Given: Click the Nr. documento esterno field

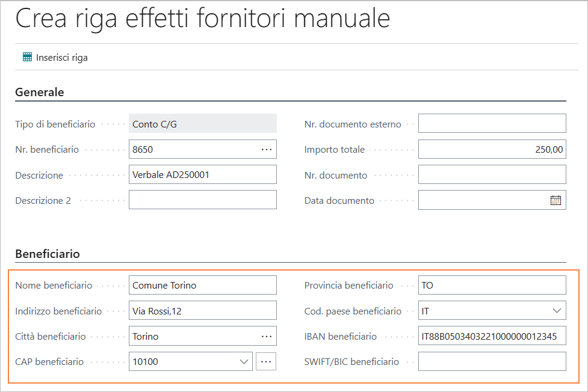Looking at the screenshot, I should click(492, 124).
